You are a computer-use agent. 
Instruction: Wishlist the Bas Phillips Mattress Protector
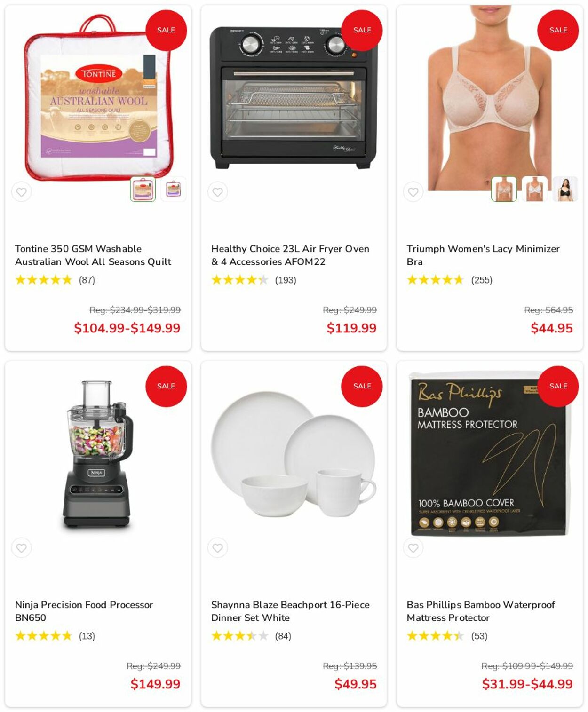[413, 548]
